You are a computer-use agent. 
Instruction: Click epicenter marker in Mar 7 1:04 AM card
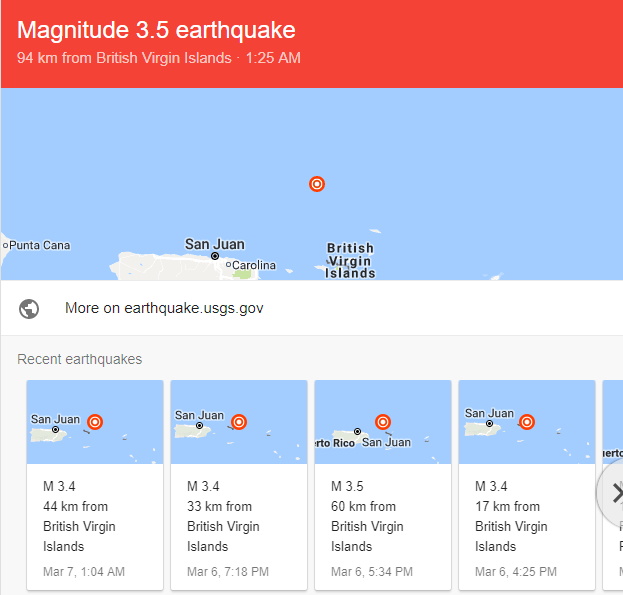click(95, 422)
